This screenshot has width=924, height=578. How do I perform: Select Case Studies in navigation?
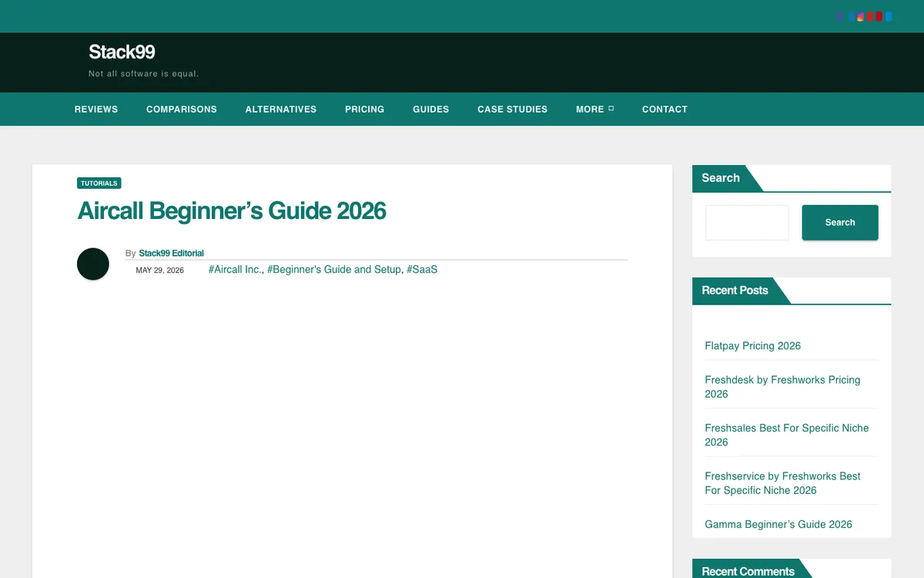513,109
